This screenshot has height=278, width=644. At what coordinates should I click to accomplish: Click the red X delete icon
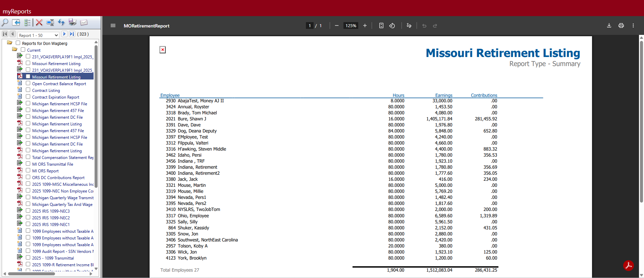pos(39,22)
